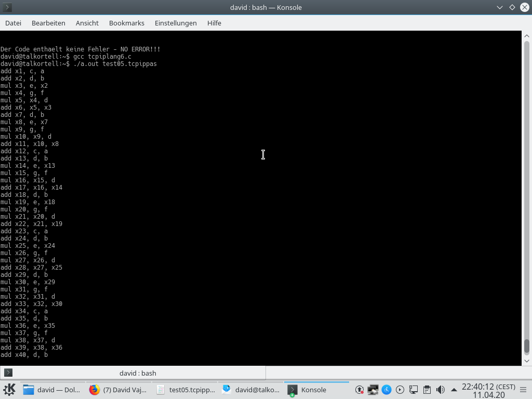This screenshot has height=399, width=532.
Task: Click the terminal scrollbar down arrow
Action: click(527, 361)
